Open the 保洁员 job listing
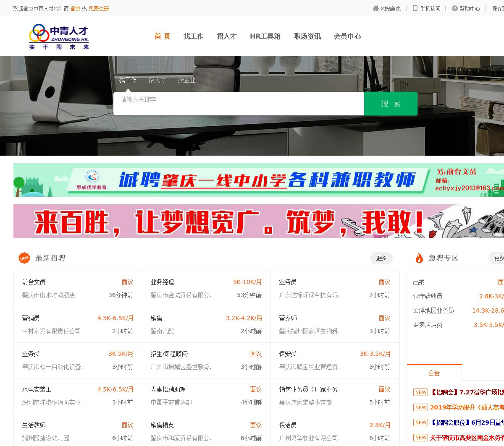 [x=288, y=425]
